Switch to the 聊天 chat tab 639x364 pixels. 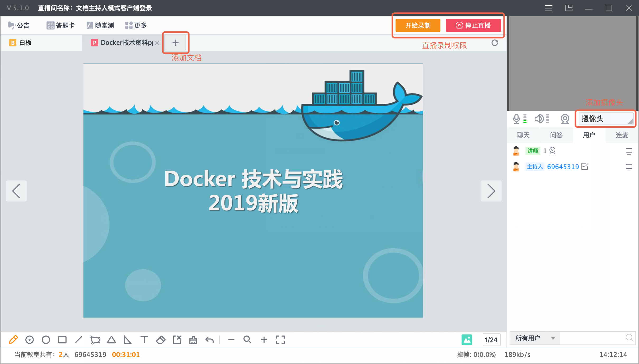coord(523,135)
